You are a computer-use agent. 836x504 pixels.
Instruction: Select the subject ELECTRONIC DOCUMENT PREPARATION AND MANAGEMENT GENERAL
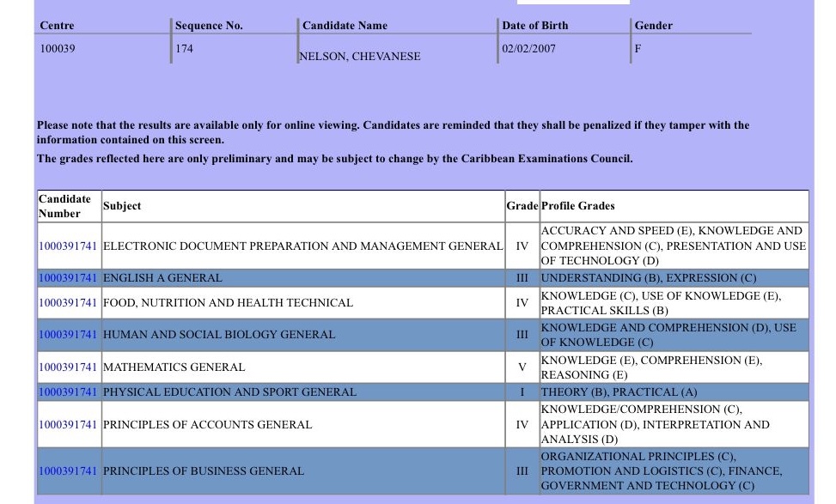[x=302, y=246]
